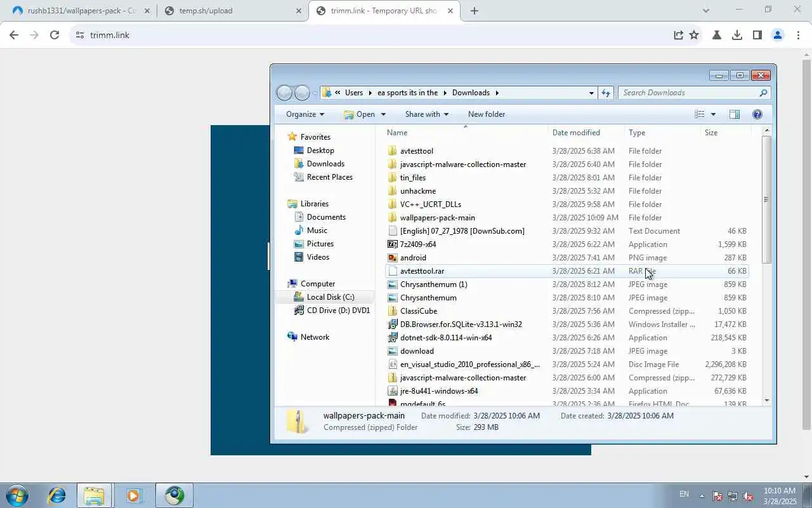Select the dotnet-sdk-8.0.114-win-x64 icon
The height and width of the screenshot is (508, 812).
pos(393,338)
